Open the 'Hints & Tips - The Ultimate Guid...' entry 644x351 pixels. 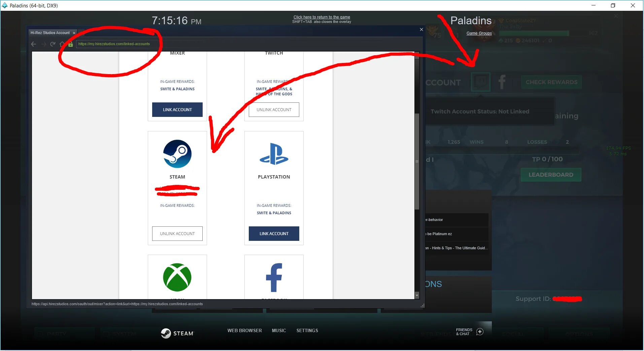(x=456, y=248)
